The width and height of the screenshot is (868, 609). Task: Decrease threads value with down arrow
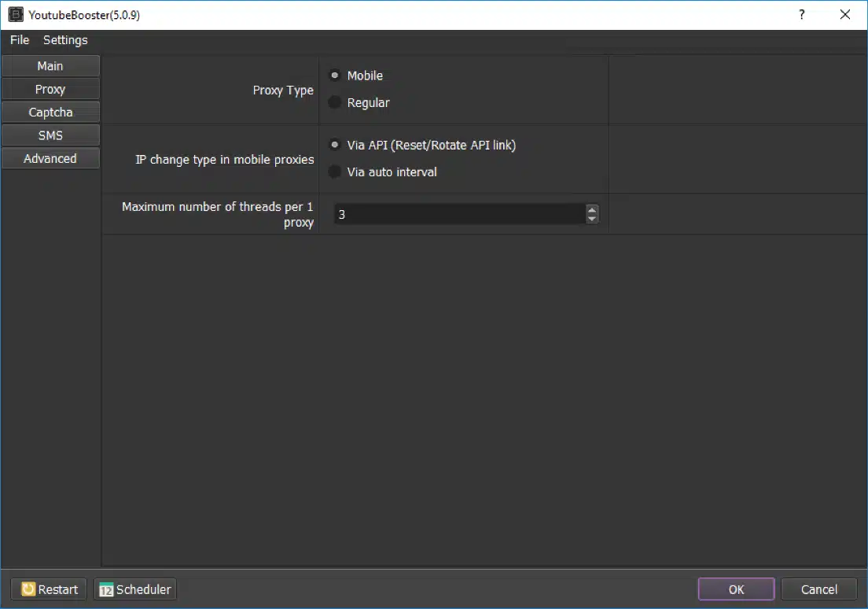(x=592, y=219)
